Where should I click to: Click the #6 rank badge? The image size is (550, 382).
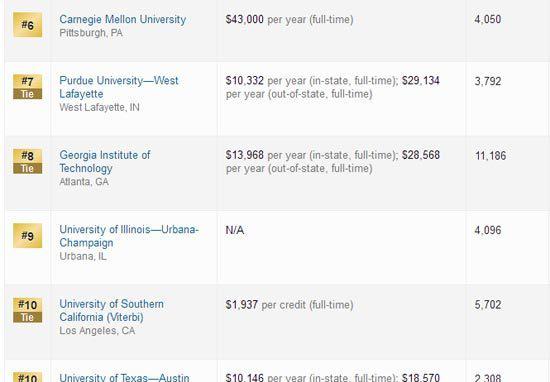point(27,25)
